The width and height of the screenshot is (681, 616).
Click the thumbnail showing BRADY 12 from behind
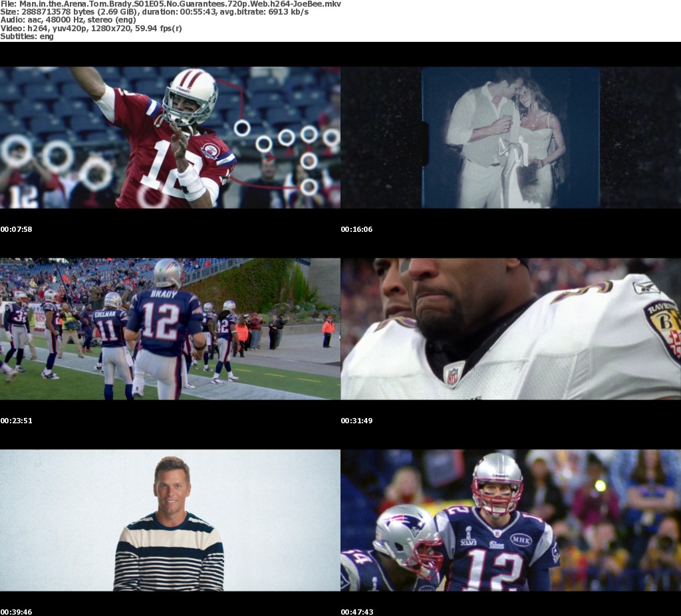click(x=170, y=329)
